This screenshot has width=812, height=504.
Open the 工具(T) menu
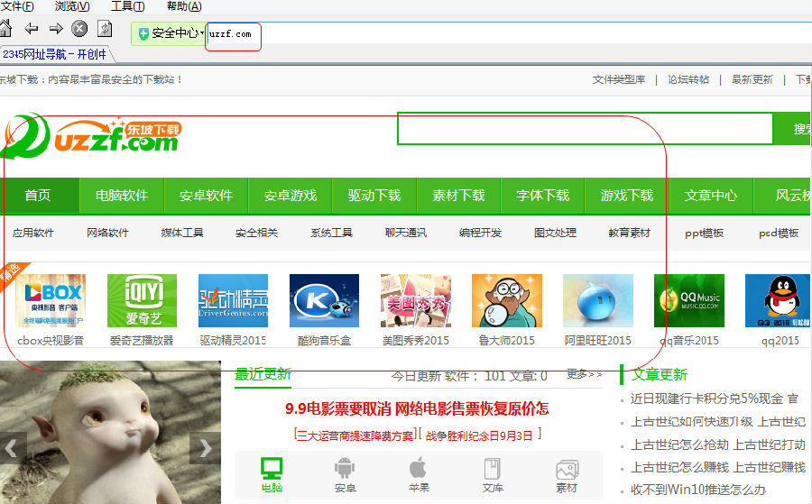128,6
